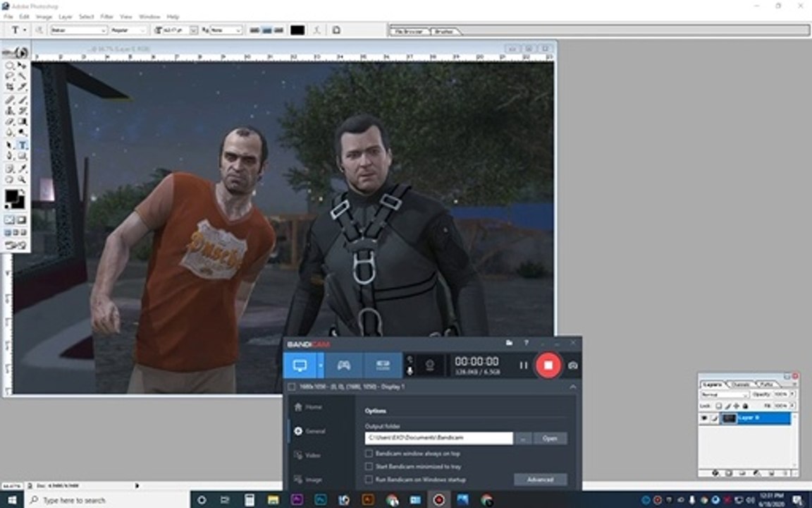
Task: Select the Slice tool
Action: (22, 86)
